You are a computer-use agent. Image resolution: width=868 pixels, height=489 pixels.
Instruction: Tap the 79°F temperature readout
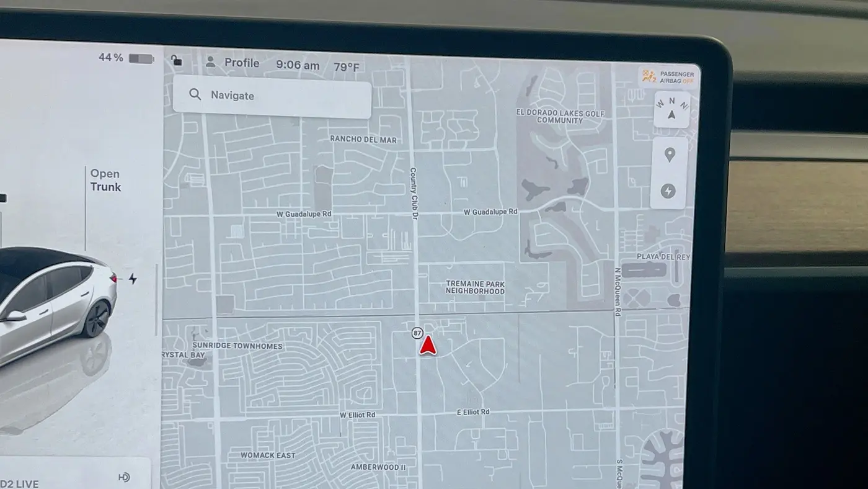[x=347, y=67]
